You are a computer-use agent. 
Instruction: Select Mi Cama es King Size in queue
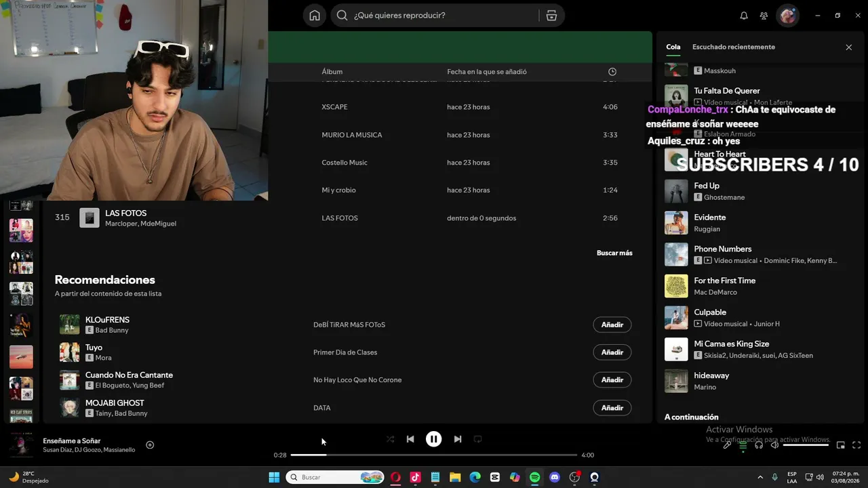click(x=758, y=349)
